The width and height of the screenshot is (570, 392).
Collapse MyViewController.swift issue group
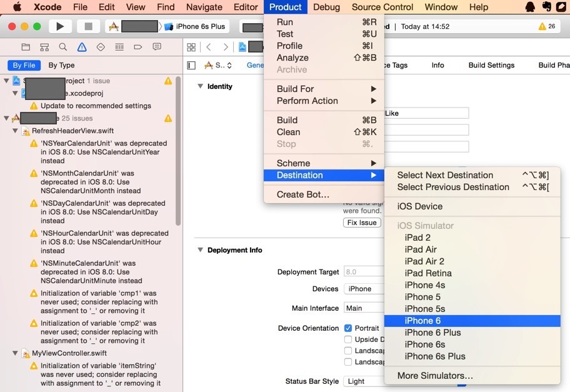[x=15, y=353]
